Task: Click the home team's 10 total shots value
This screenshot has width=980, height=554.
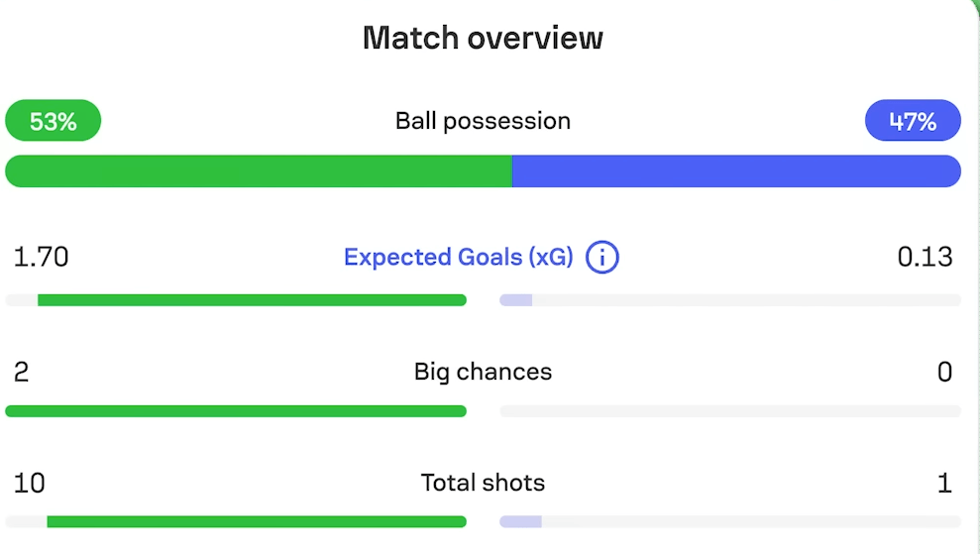Action: (x=30, y=483)
